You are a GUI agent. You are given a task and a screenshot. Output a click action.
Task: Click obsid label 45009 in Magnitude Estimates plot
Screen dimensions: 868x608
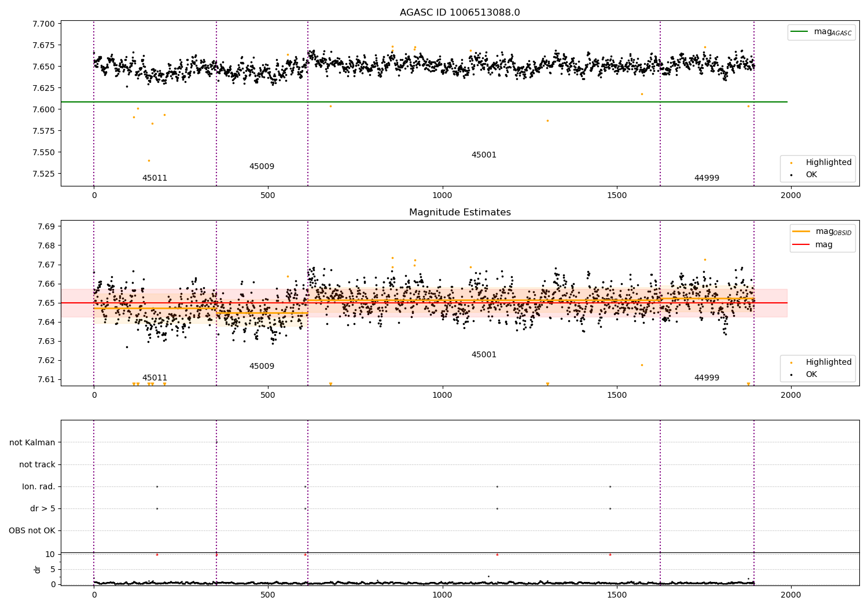coord(262,366)
